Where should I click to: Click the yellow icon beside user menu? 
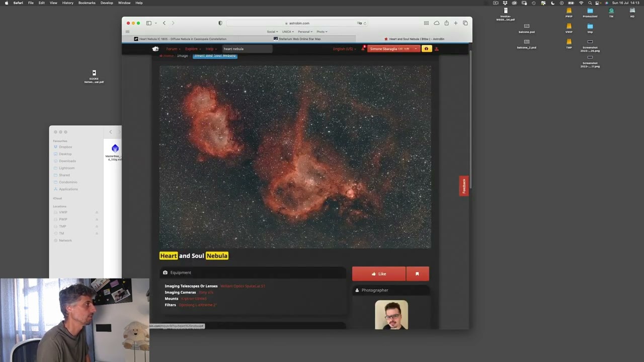point(427,49)
